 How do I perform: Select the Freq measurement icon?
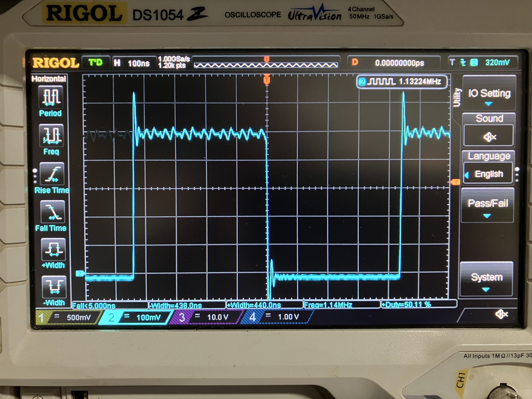pos(52,135)
